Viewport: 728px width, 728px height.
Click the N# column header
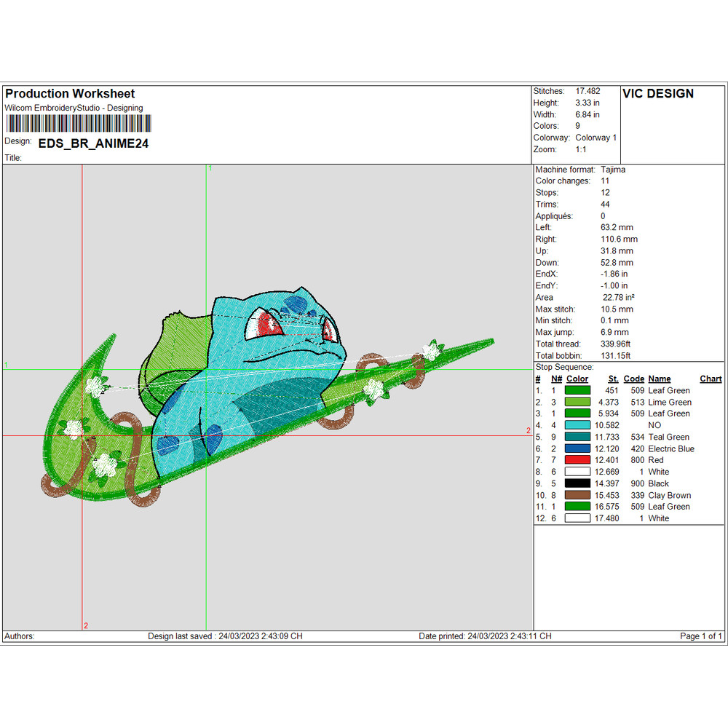[556, 379]
